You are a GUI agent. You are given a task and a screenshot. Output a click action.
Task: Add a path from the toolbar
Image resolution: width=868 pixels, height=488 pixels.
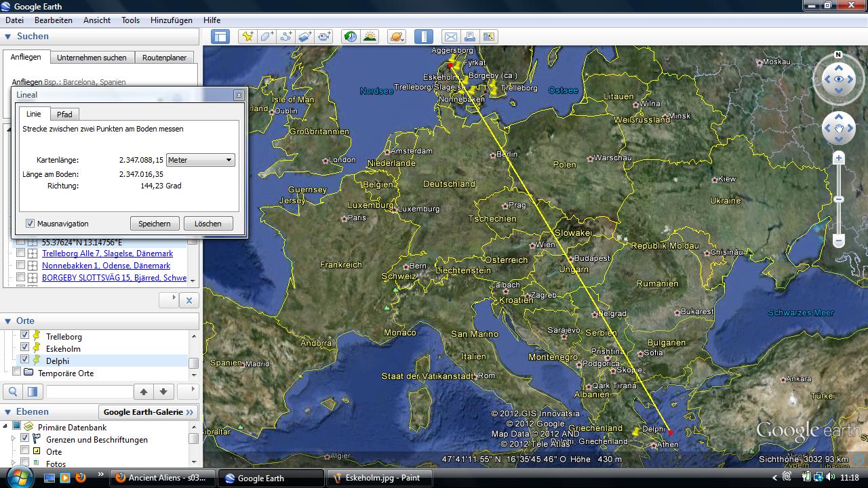point(286,37)
